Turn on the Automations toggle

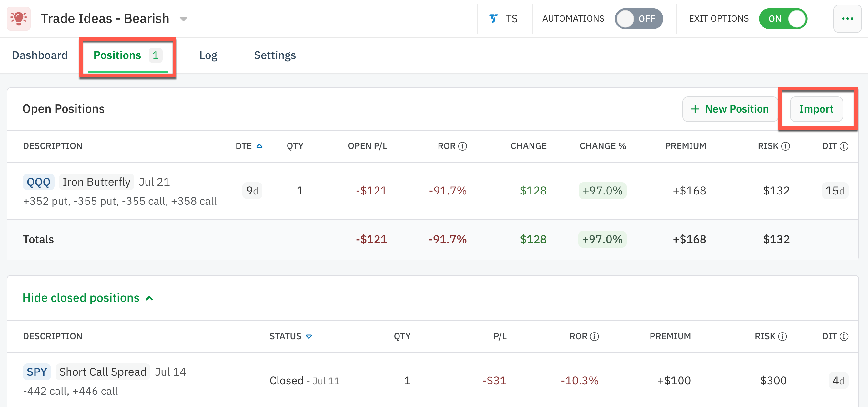click(639, 19)
